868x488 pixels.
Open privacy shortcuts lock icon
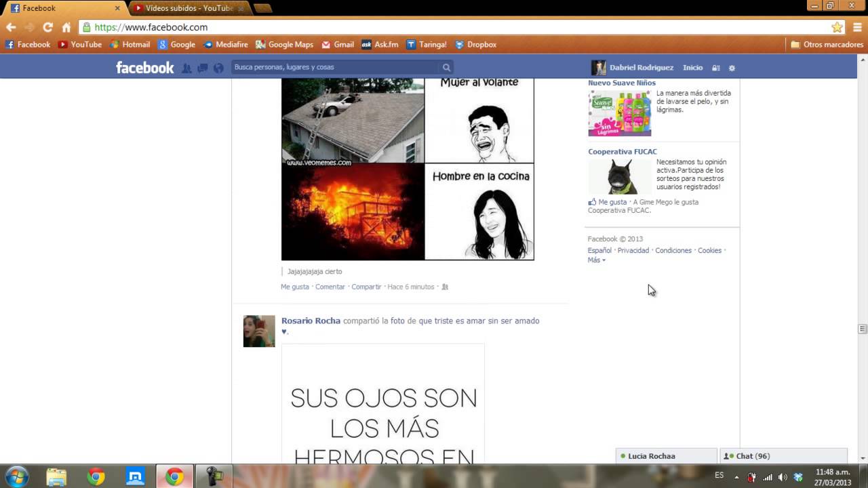coord(715,68)
